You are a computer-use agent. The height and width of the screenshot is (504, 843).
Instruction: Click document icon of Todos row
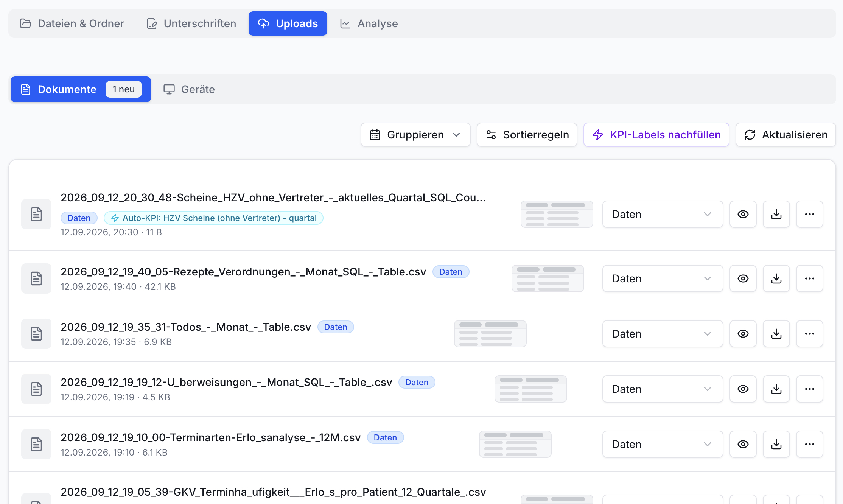click(x=36, y=334)
